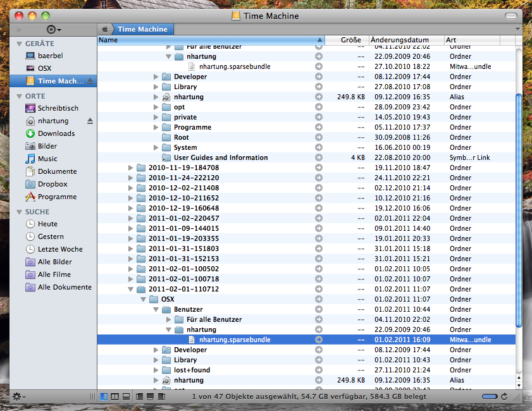Click the circled arrow for the Root row
The width and height of the screenshot is (532, 411).
319,137
